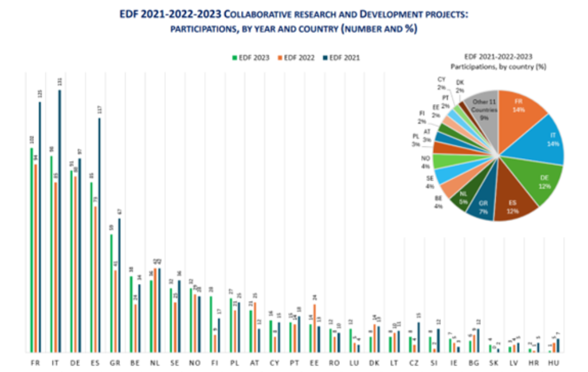Image resolution: width=588 pixels, height=372 pixels.
Task: Click the HU label on the x-axis
Action: point(553,363)
